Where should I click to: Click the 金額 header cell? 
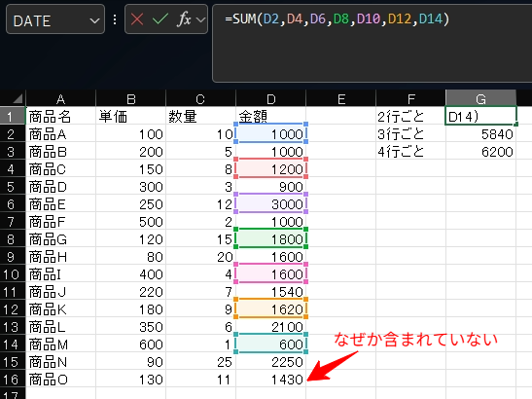coord(270,116)
